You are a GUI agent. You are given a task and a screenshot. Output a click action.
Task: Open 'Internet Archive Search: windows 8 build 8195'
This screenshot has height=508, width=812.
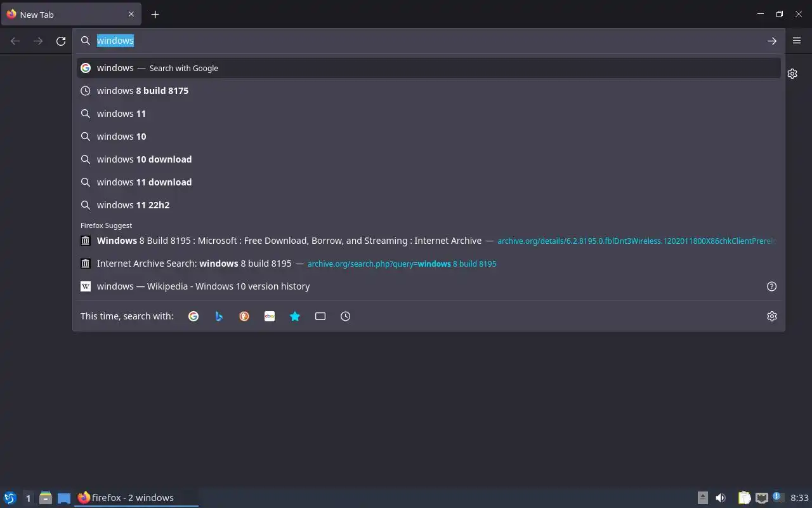point(428,264)
